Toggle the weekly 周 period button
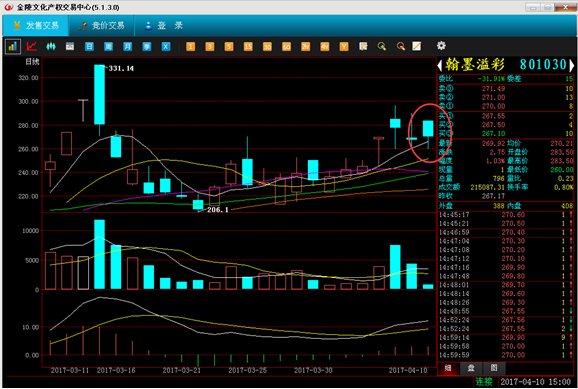The height and width of the screenshot is (389, 578). pyautogui.click(x=108, y=46)
